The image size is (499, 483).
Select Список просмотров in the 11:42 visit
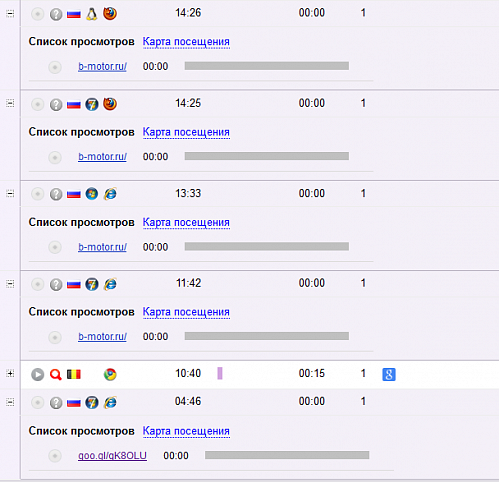tap(81, 312)
